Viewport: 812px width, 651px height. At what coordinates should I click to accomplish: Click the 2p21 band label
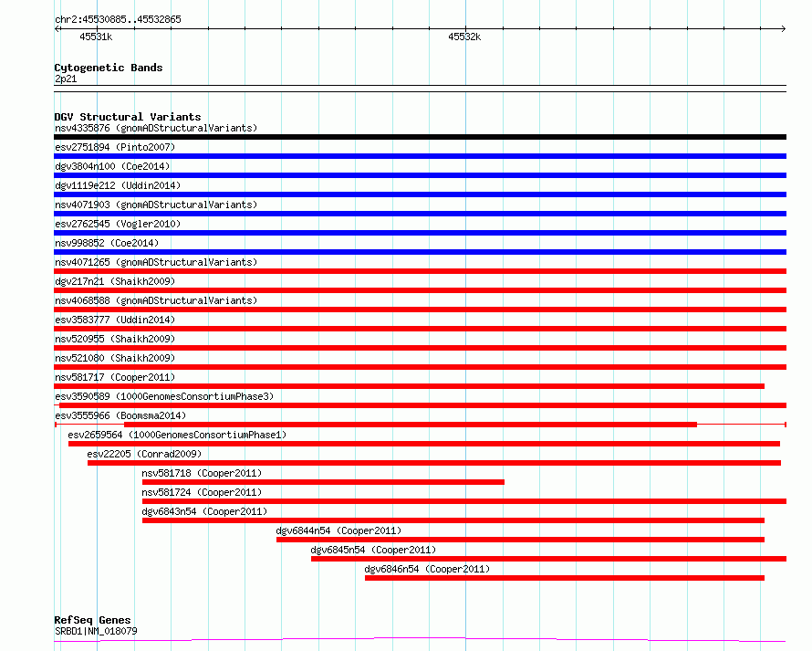[x=66, y=79]
